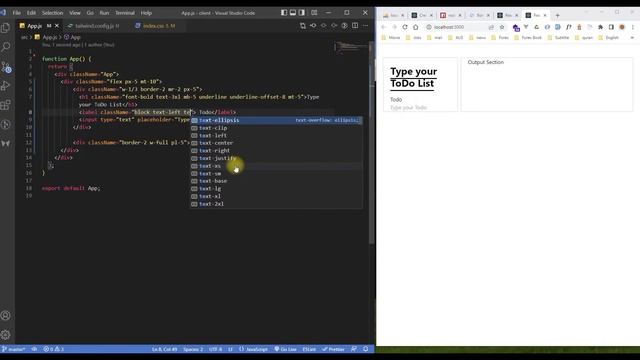Click the Open Changes editor icon
The height and width of the screenshot is (360, 640).
303,26
